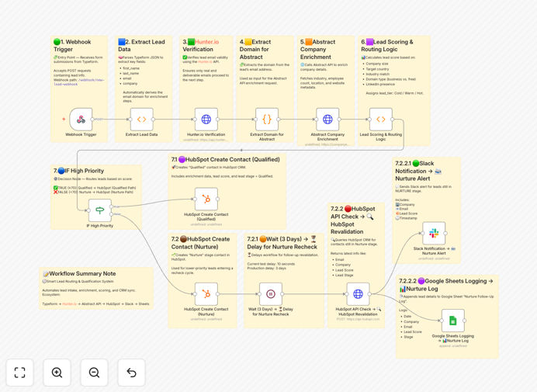Select the Abstract Company Enrichment node
Viewport: 537px width, 392px height.
point(327,120)
